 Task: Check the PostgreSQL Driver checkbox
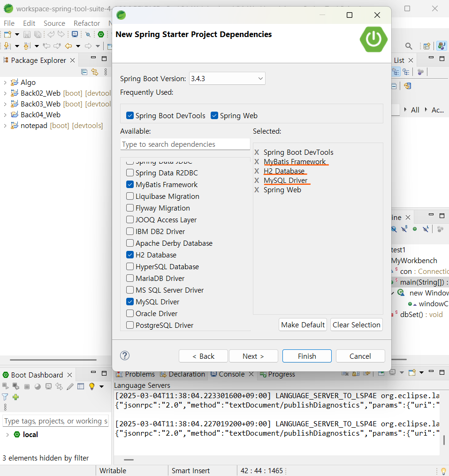click(x=129, y=325)
